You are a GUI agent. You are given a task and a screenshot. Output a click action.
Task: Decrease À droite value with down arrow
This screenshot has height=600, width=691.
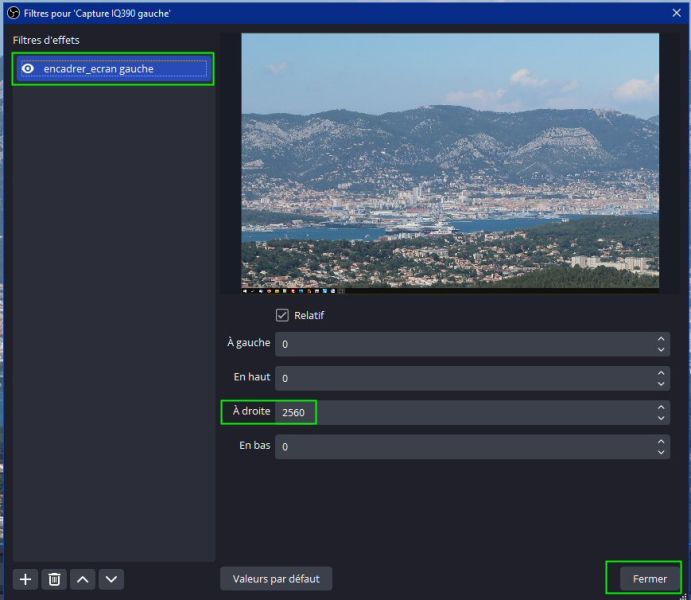pyautogui.click(x=661, y=418)
